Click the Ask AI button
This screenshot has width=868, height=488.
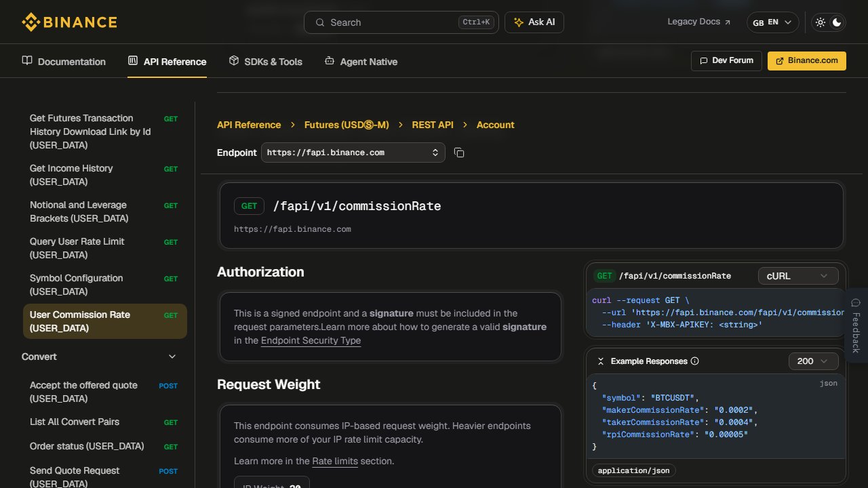click(534, 22)
